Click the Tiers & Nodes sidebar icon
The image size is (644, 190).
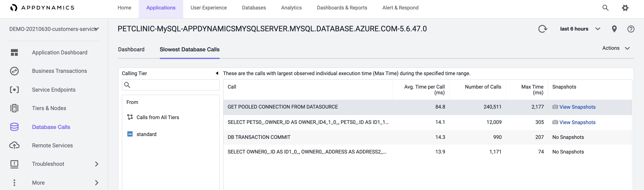click(x=14, y=108)
